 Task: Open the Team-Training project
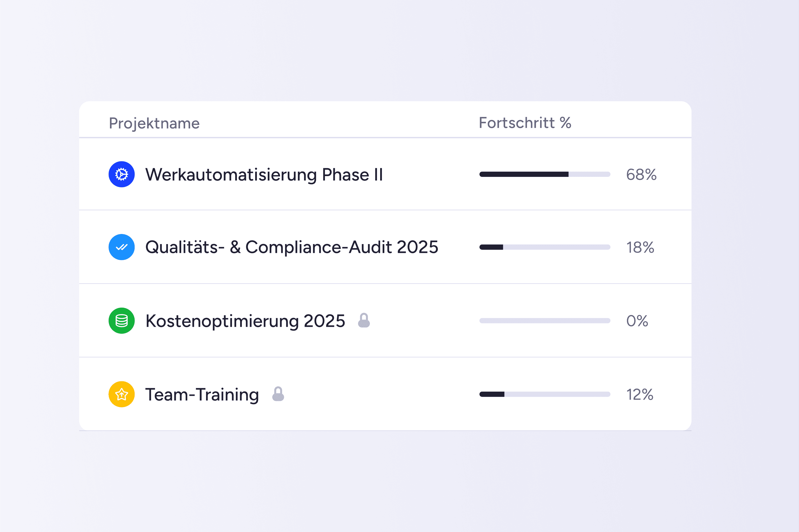click(202, 395)
